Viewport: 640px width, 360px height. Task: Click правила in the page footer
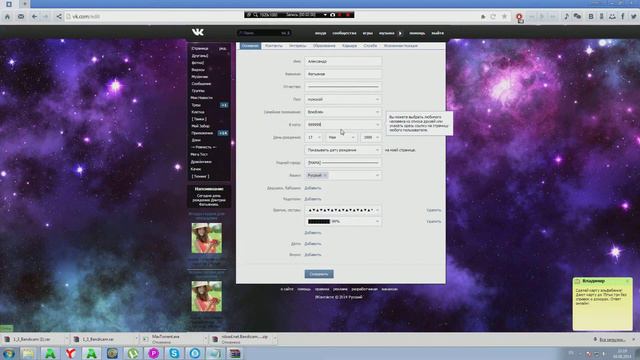coord(322,289)
